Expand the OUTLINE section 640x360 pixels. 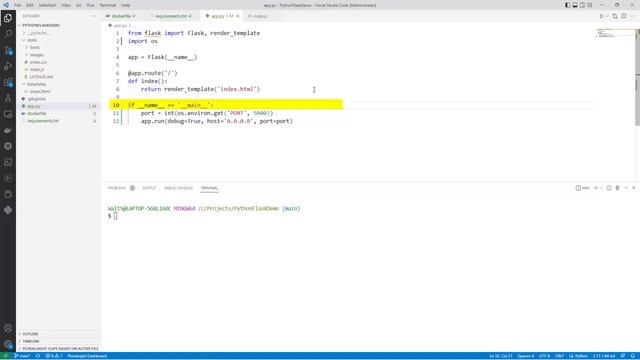click(30, 334)
